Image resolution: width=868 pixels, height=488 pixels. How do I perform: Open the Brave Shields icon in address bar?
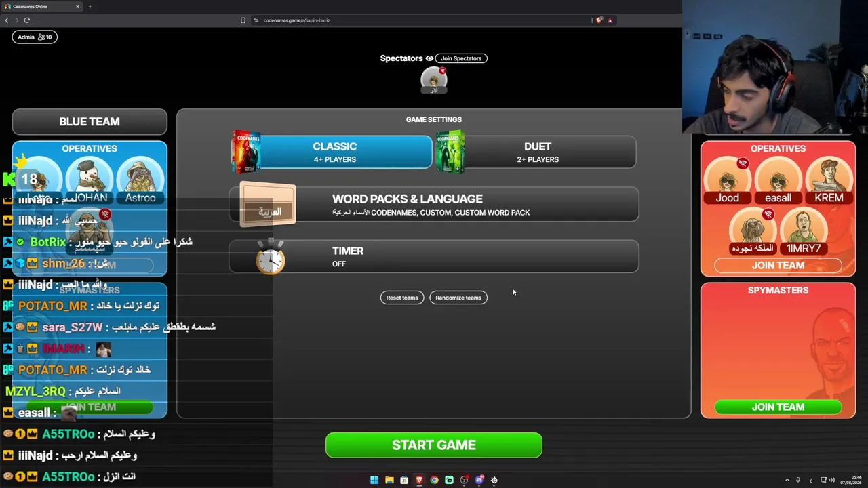(x=599, y=20)
